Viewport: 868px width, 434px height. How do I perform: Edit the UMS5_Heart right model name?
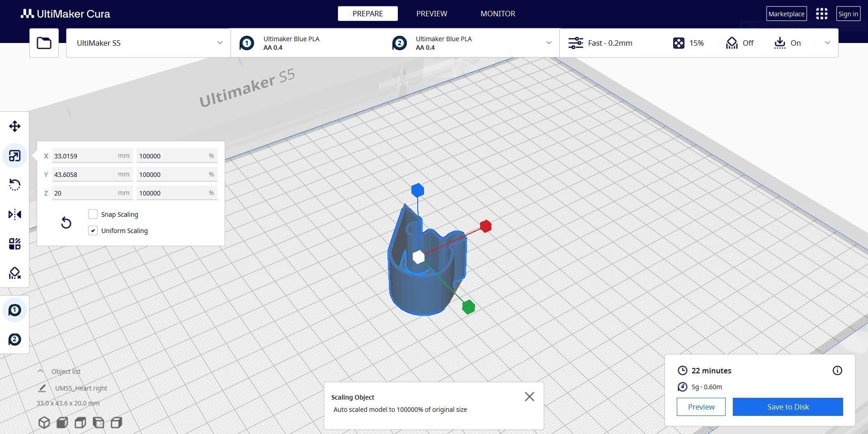coord(42,388)
